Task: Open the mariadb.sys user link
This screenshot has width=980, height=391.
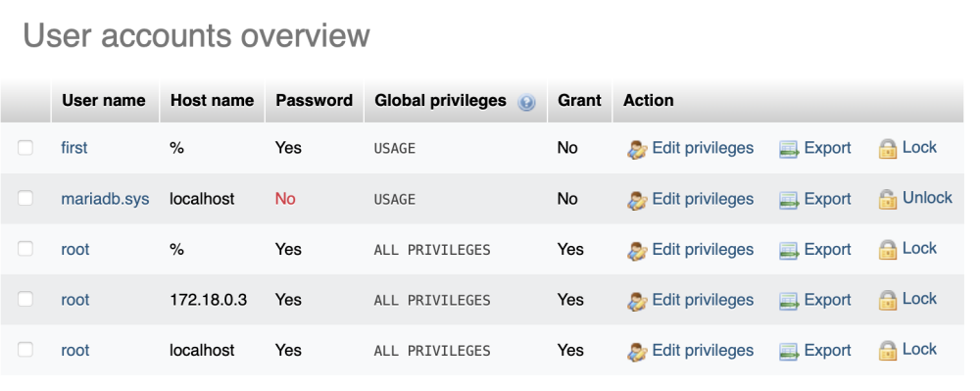Action: pyautogui.click(x=105, y=199)
